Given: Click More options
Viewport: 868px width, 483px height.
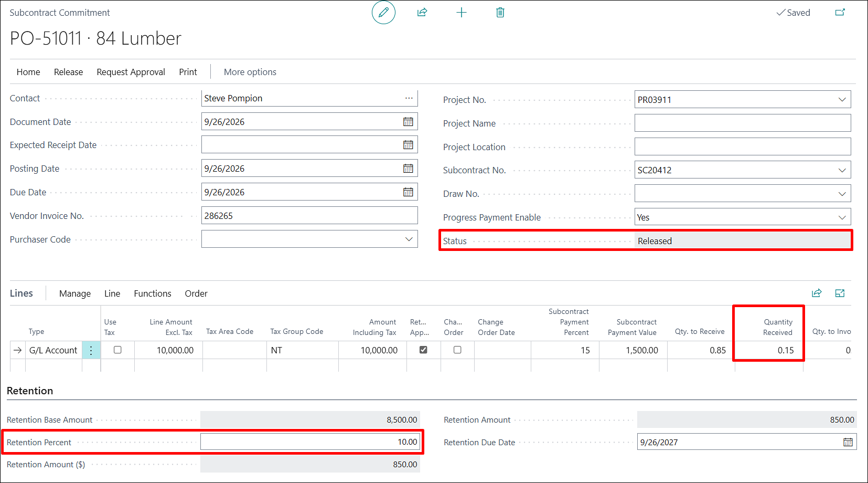Looking at the screenshot, I should (250, 72).
